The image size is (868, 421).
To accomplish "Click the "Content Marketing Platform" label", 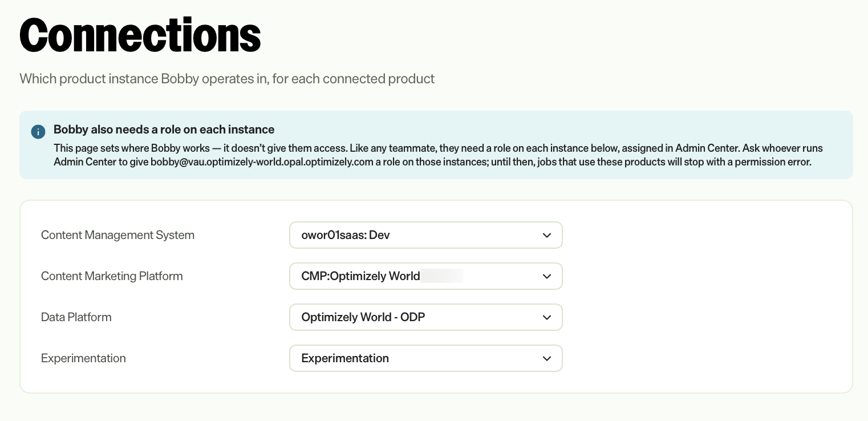I will click(112, 276).
